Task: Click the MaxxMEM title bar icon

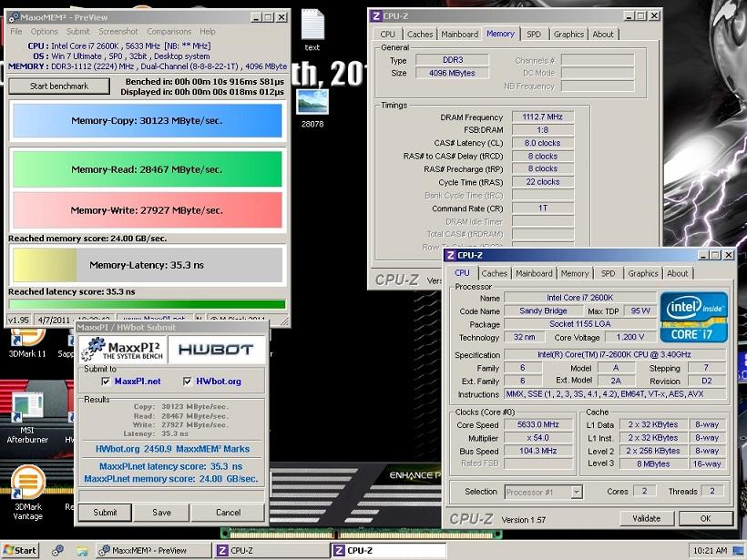Action: 14,17
